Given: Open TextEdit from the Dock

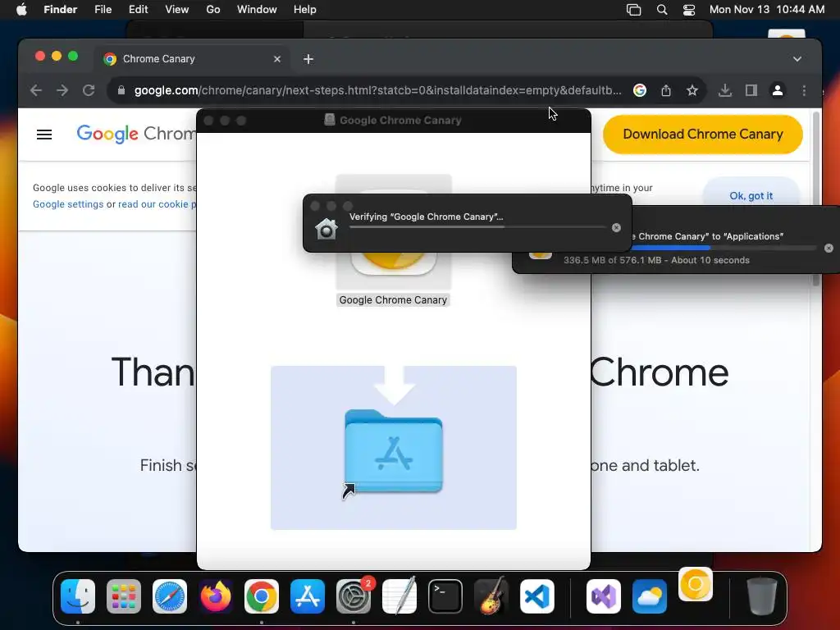Looking at the screenshot, I should [x=399, y=596].
